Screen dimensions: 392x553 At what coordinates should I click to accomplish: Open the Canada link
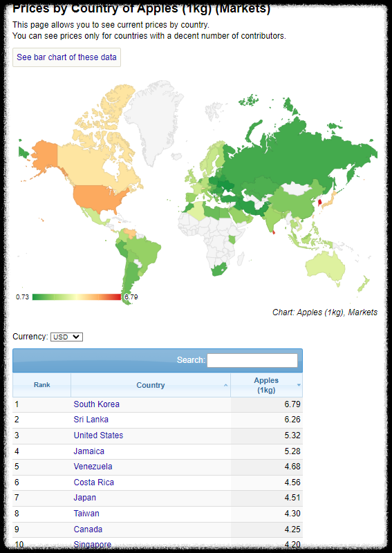[x=88, y=529]
